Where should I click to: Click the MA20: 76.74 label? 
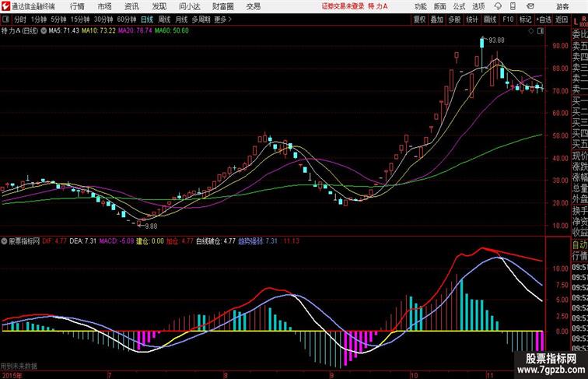point(135,31)
